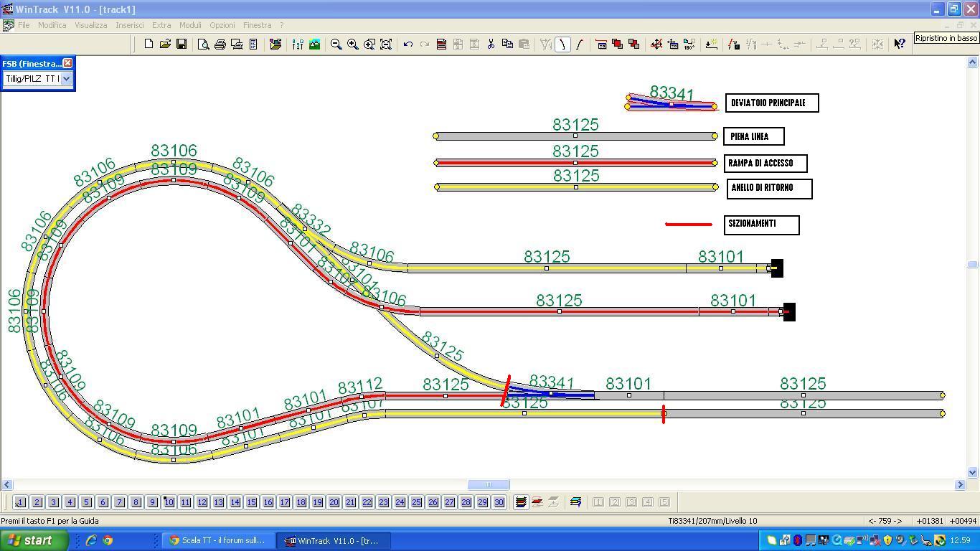Viewport: 980px width, 551px height.
Task: Activate layer 30
Action: click(x=499, y=502)
